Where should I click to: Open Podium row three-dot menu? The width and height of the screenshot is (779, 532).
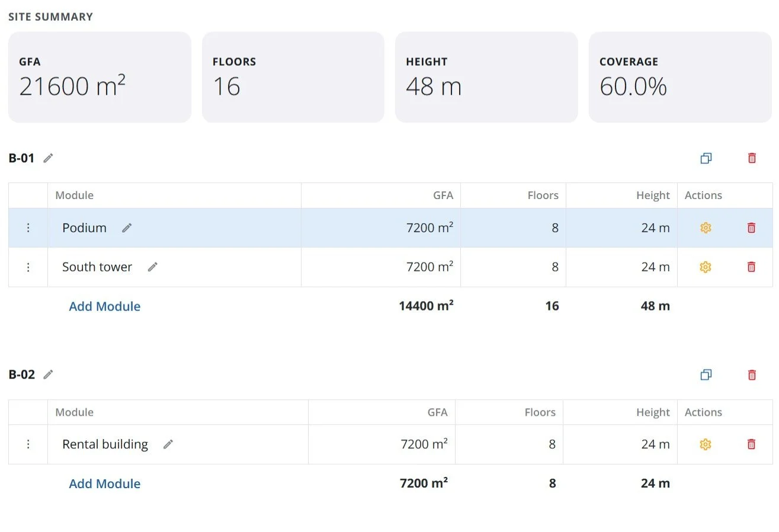pyautogui.click(x=28, y=228)
